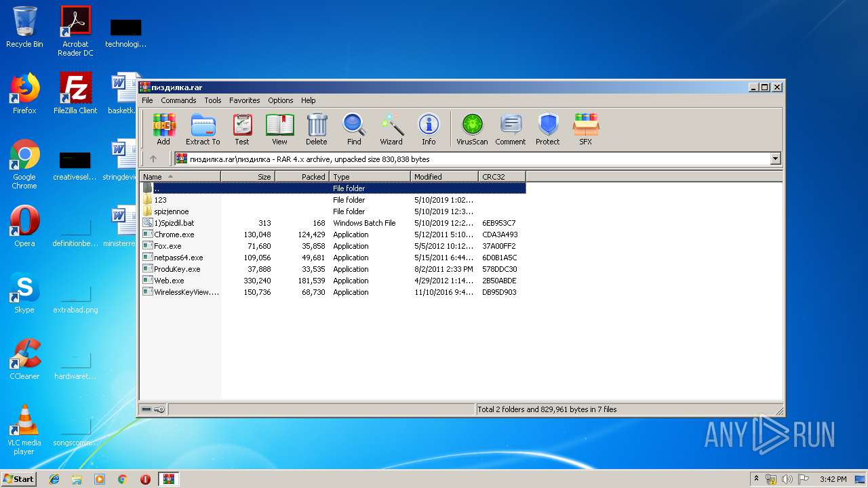Open Firefox desktop shortcut
Screen dimensions: 868x488
[24, 94]
